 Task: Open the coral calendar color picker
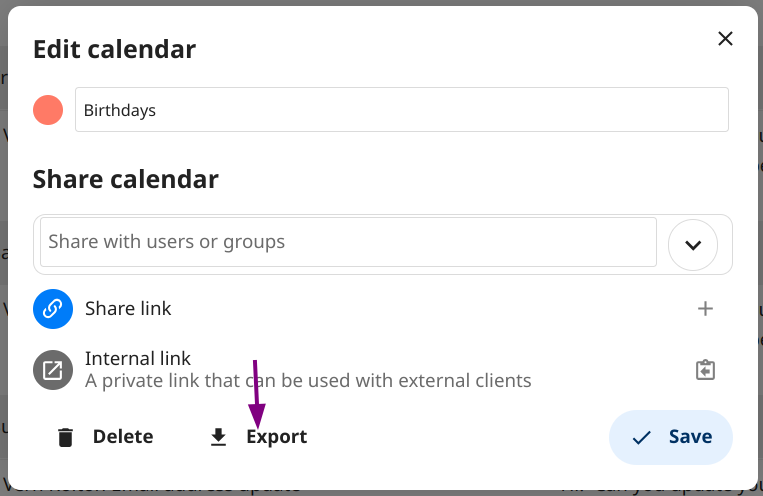(x=48, y=110)
